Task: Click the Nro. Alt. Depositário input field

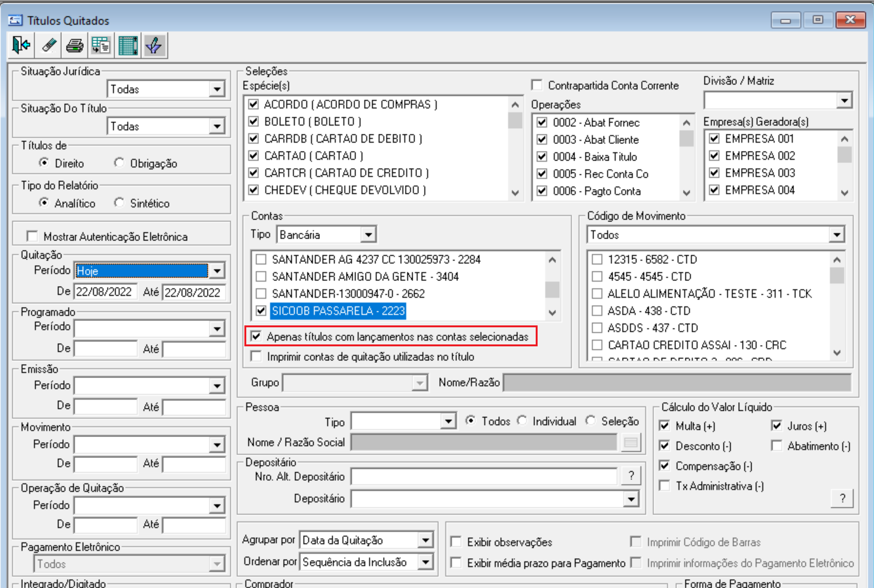Action: coord(484,476)
